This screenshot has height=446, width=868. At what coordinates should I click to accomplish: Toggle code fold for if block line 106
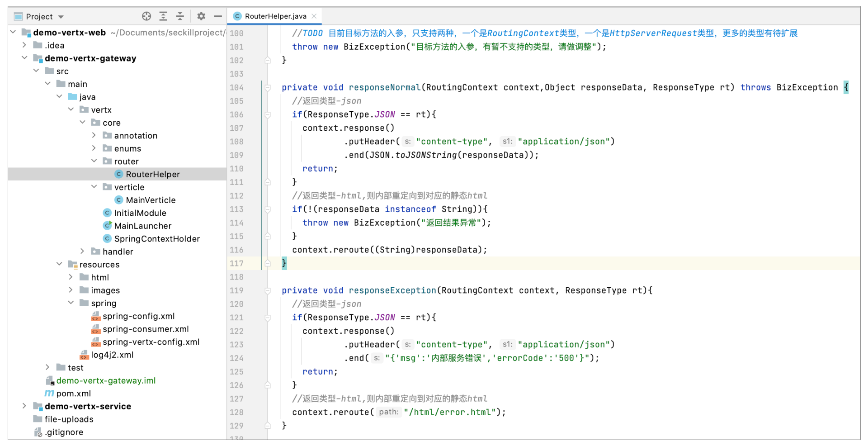[x=268, y=115]
